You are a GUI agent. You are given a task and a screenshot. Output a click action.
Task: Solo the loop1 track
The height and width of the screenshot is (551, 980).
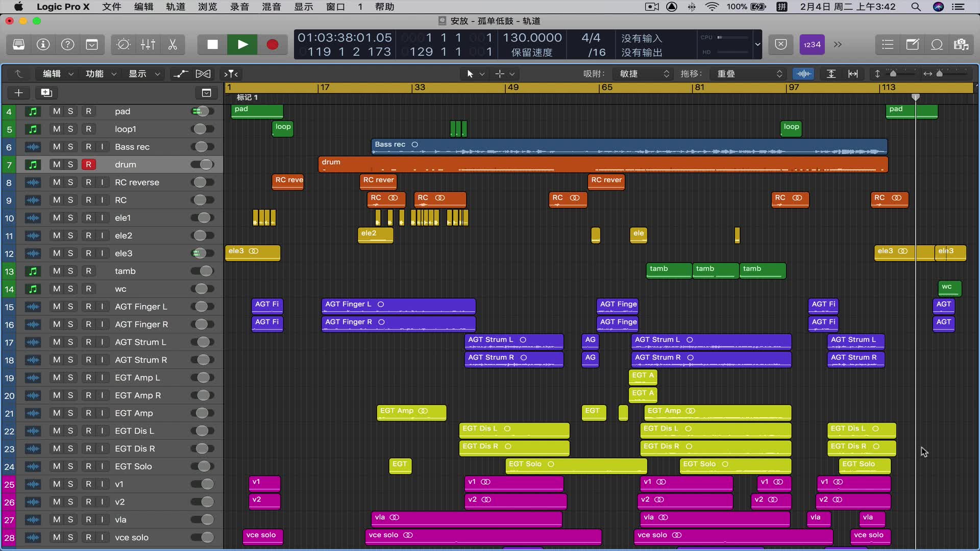click(70, 129)
